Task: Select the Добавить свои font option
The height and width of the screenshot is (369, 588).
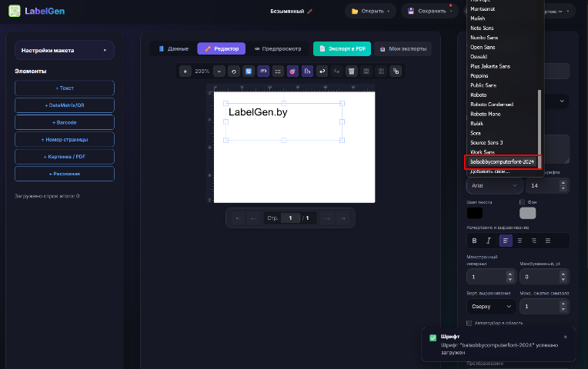Action: (490, 171)
